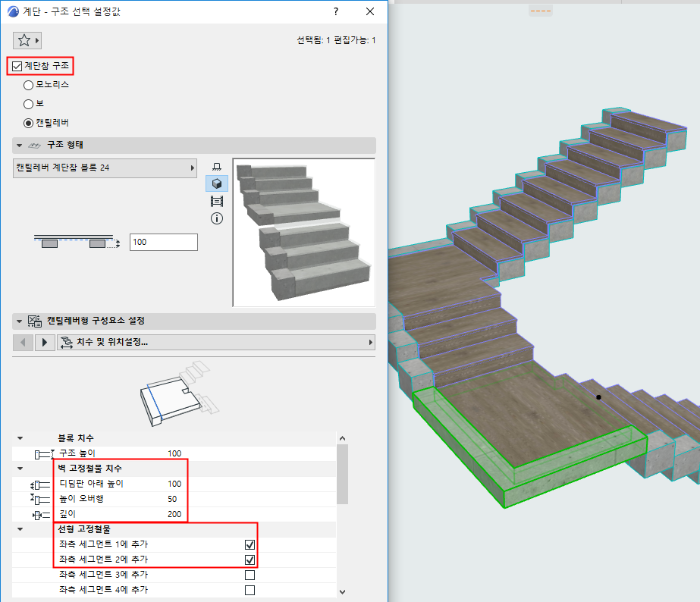
Task: Collapse the 구조 형태 section
Action: point(20,146)
